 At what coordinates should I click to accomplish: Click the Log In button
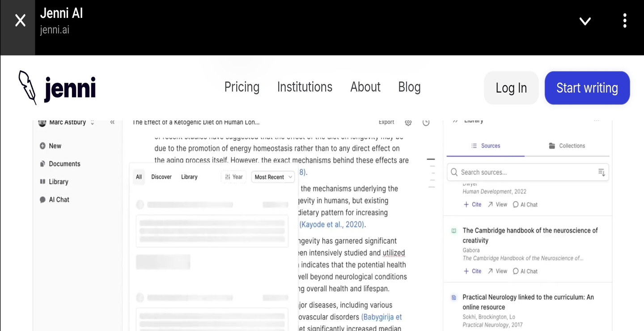coord(511,88)
